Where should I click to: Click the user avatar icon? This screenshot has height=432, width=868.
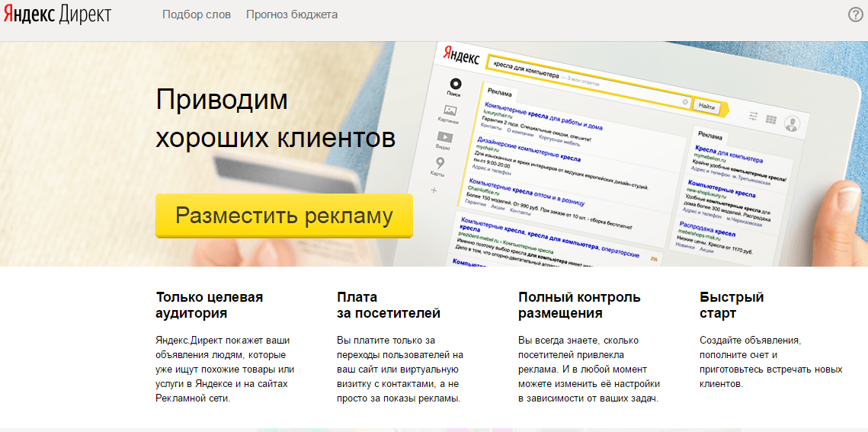(x=793, y=123)
